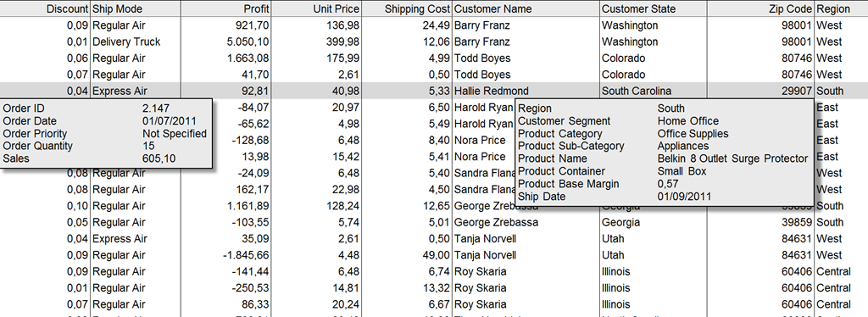The height and width of the screenshot is (317, 868).
Task: Select the Customer State column header
Action: point(654,8)
